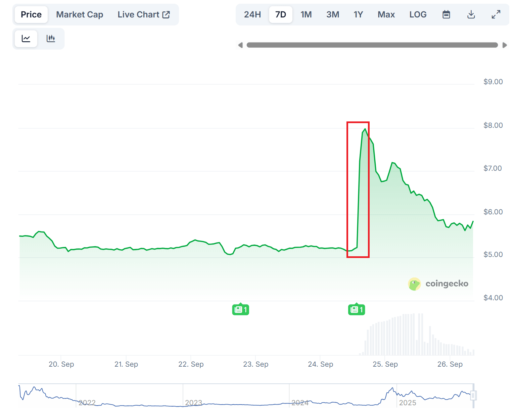
Task: Expand the chart to fullscreen
Action: (496, 14)
